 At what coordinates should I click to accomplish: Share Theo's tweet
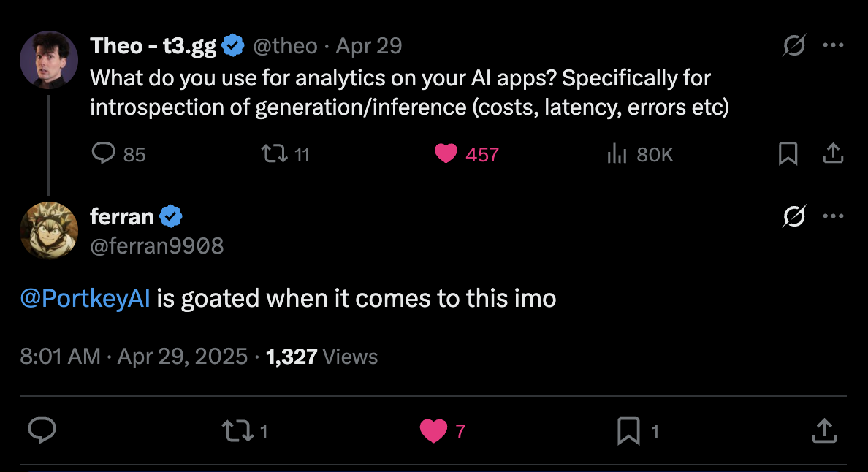[x=834, y=153]
